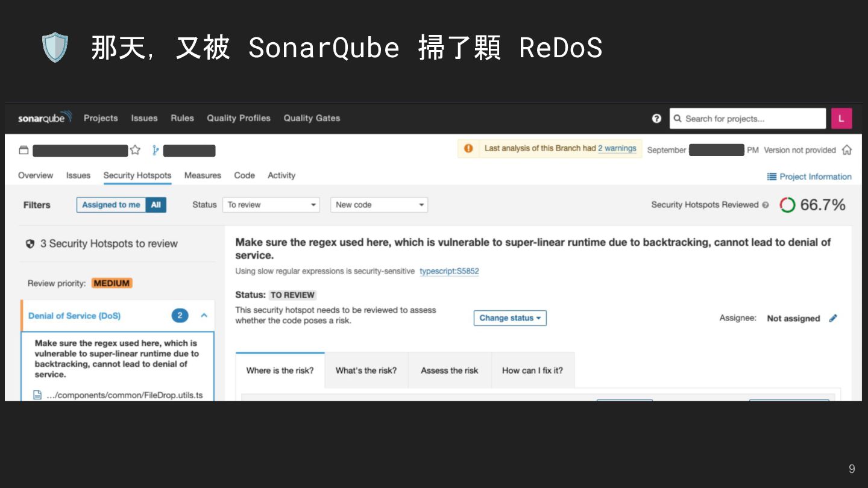Click Denial of Service (DoS) category
The image size is (868, 488).
[74, 316]
